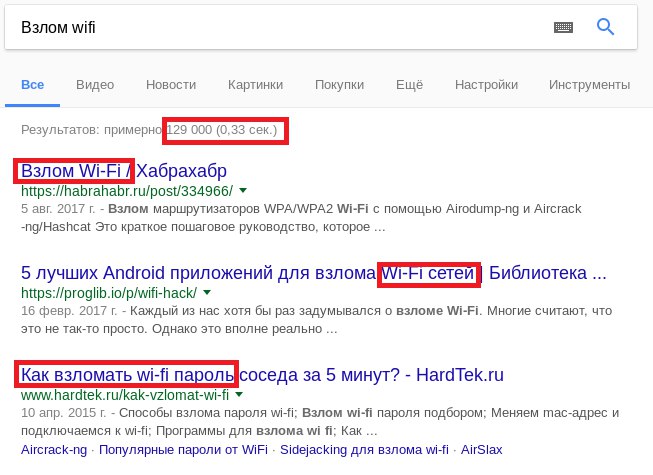653x475 pixels.
Task: Open the "Взлом Wi-Fi / Хабрахабр" result
Action: click(x=124, y=171)
